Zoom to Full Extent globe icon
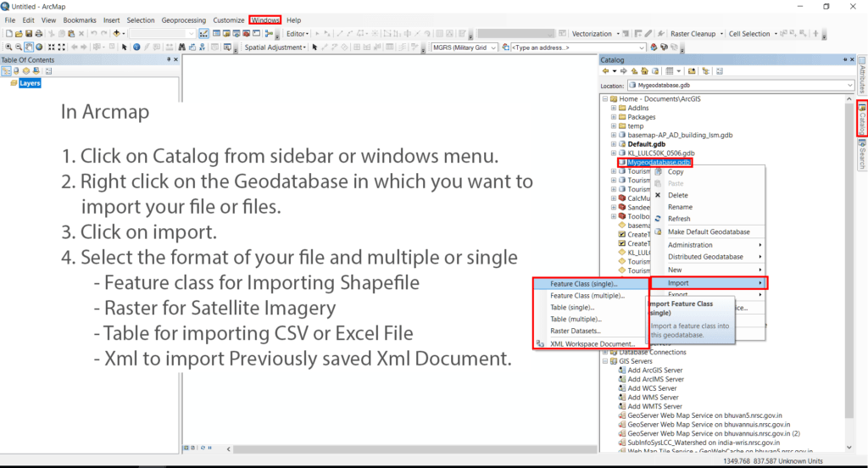Viewport: 868px width, 468px height. coord(39,47)
